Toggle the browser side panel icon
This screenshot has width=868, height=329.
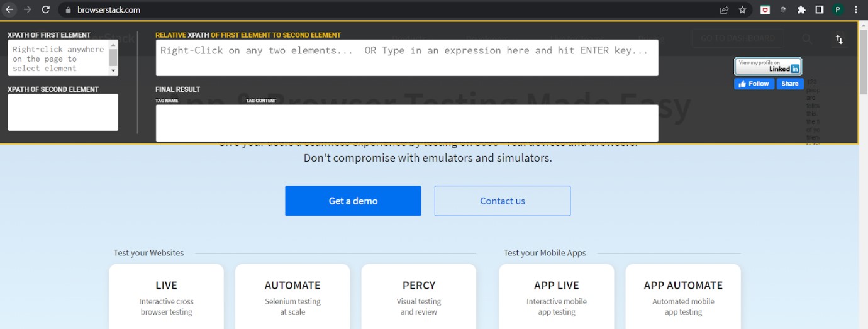[820, 9]
